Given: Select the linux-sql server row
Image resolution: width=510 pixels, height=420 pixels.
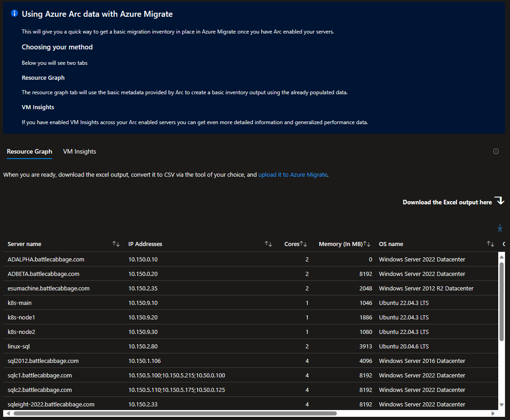Looking at the screenshot, I should (x=250, y=346).
